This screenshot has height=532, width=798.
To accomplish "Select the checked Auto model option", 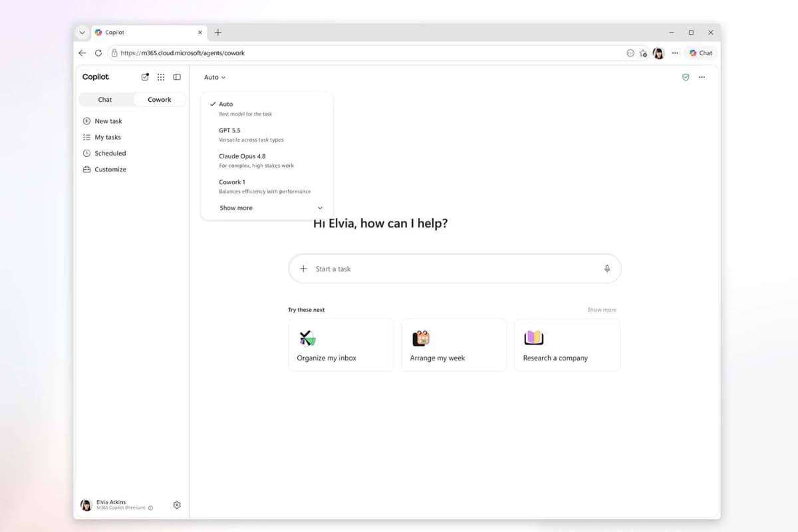I will click(x=267, y=108).
